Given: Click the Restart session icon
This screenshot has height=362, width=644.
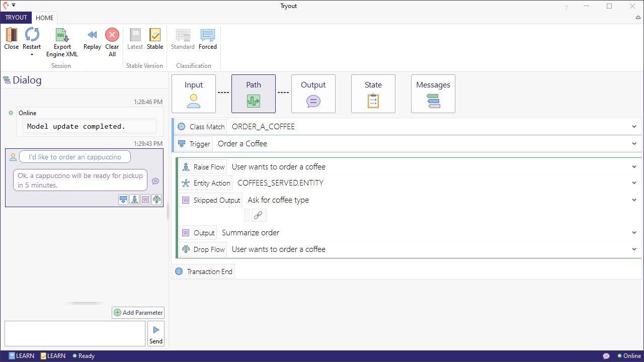Looking at the screenshot, I should (x=32, y=36).
